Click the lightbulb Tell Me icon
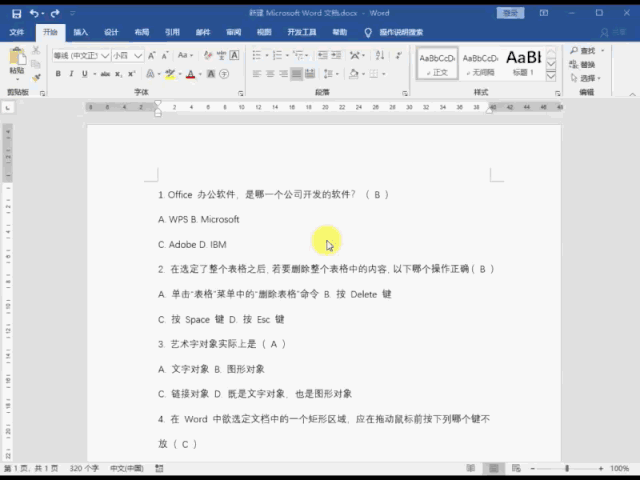Screen dimensions: 640x480 tap(368, 33)
